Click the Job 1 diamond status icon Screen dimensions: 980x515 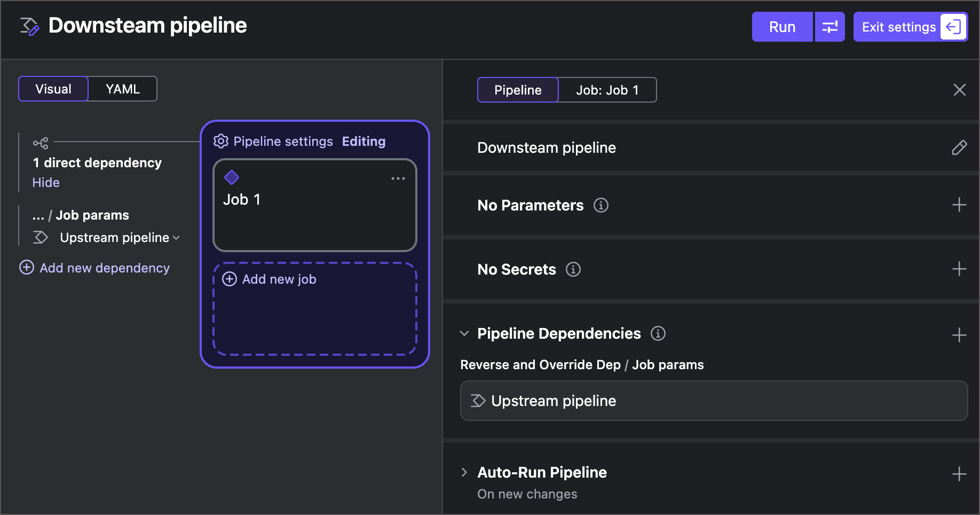point(232,177)
